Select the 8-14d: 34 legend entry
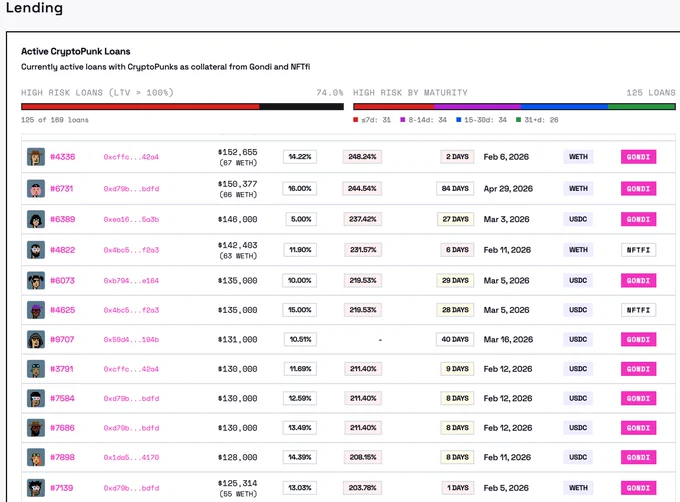Image resolution: width=680 pixels, height=502 pixels. click(423, 120)
